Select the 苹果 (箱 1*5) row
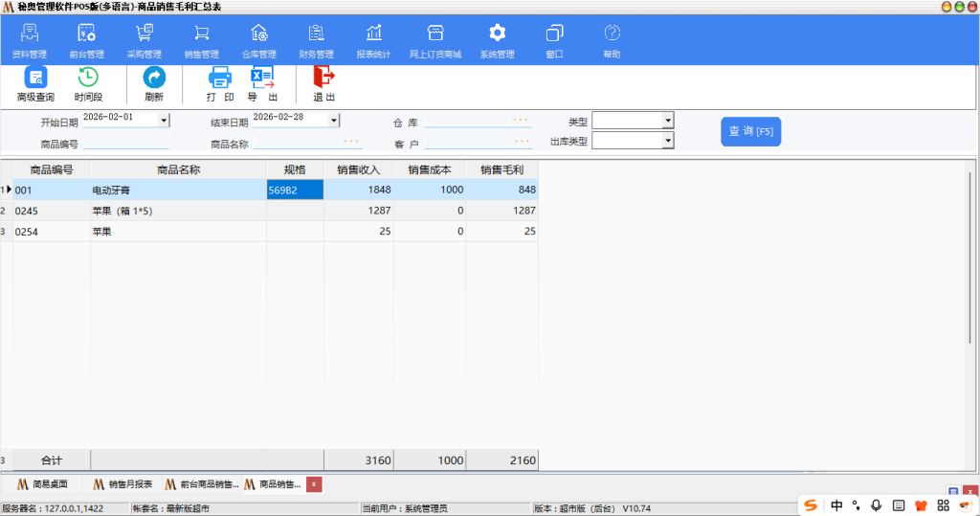Image resolution: width=980 pixels, height=516 pixels. click(177, 210)
